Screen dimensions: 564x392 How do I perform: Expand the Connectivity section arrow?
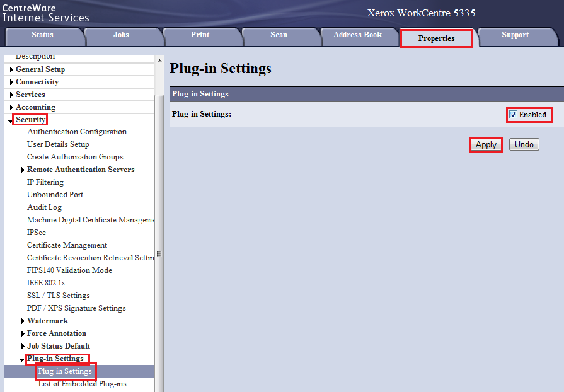11,82
